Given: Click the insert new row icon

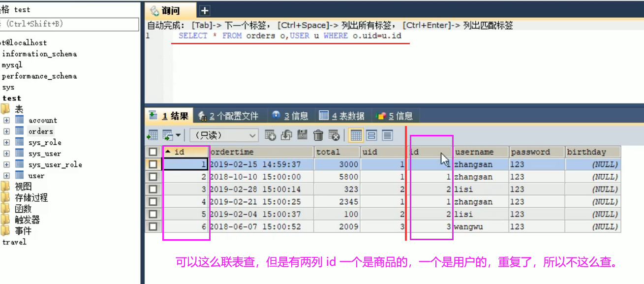Looking at the screenshot, I should (x=270, y=135).
